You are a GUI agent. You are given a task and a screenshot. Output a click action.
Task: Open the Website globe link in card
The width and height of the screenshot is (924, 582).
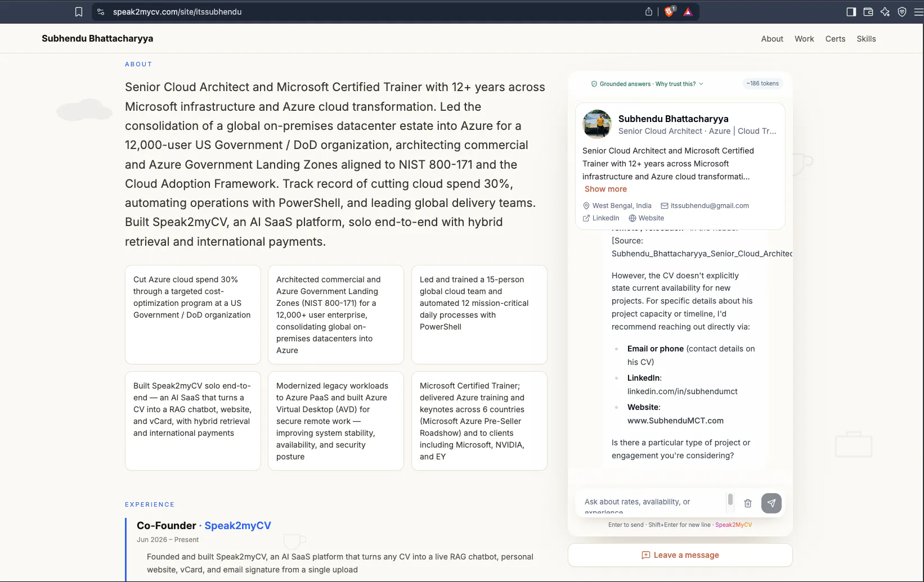tap(646, 218)
